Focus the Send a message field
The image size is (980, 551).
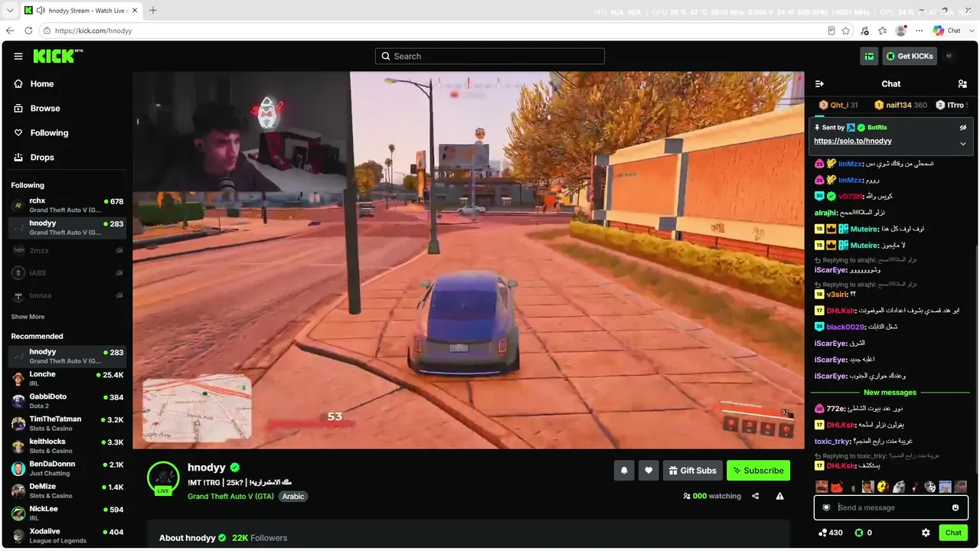[891, 507]
